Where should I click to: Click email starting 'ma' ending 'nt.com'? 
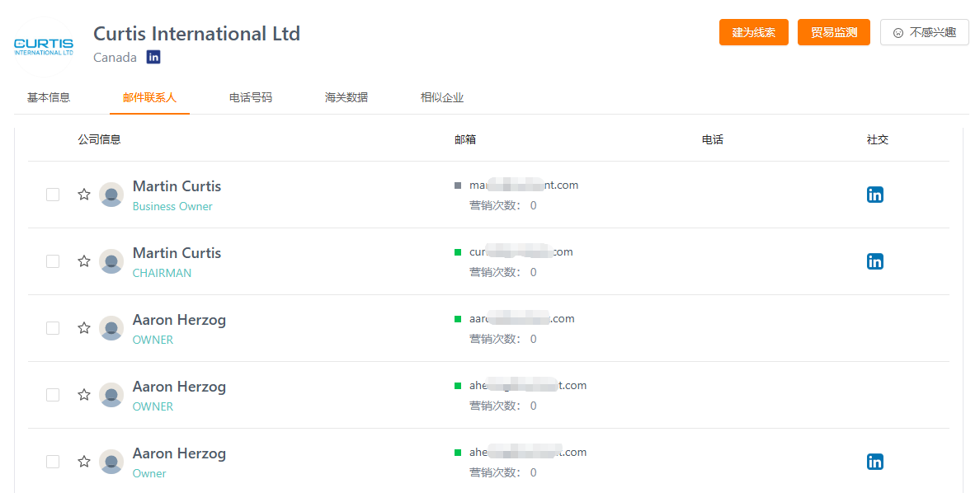(524, 185)
